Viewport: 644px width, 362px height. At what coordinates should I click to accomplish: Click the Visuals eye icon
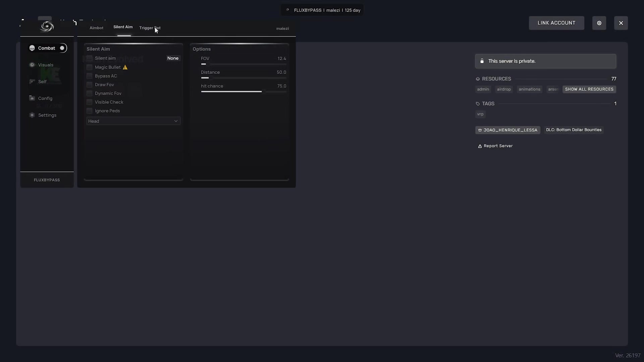(32, 65)
